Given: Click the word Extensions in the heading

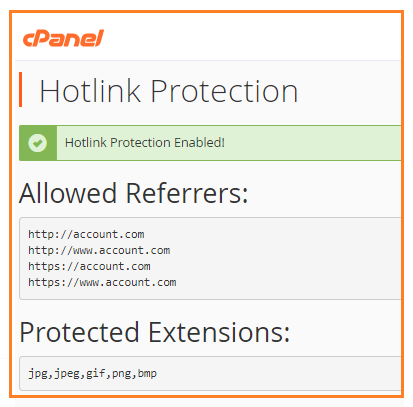Looking at the screenshot, I should click(219, 332).
